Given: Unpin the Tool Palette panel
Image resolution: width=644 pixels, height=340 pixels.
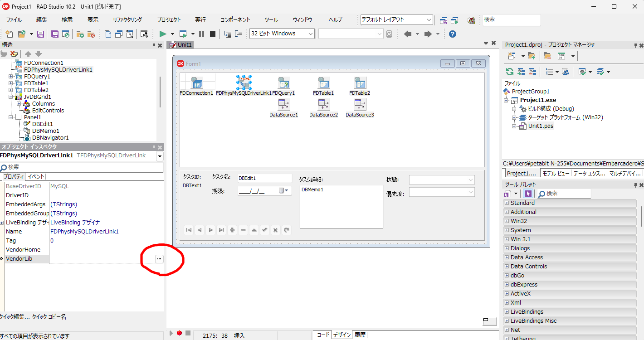Looking at the screenshot, I should [x=636, y=185].
